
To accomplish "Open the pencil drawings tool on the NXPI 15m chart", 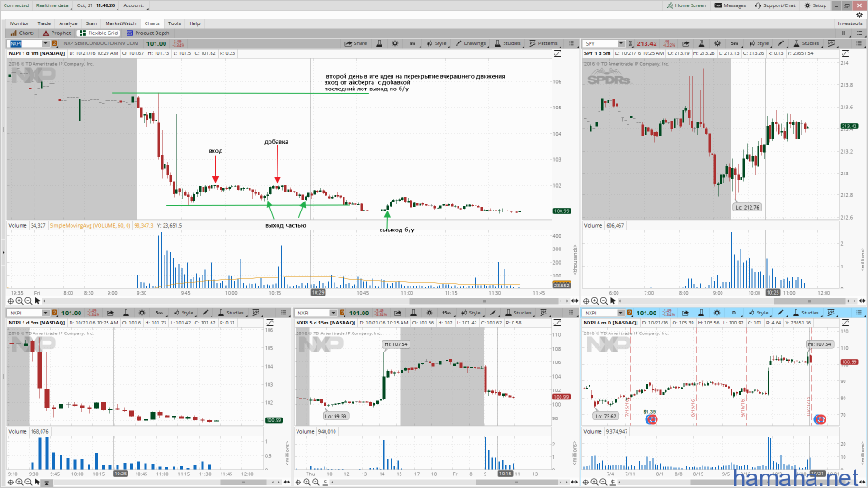I will pyautogui.click(x=493, y=313).
